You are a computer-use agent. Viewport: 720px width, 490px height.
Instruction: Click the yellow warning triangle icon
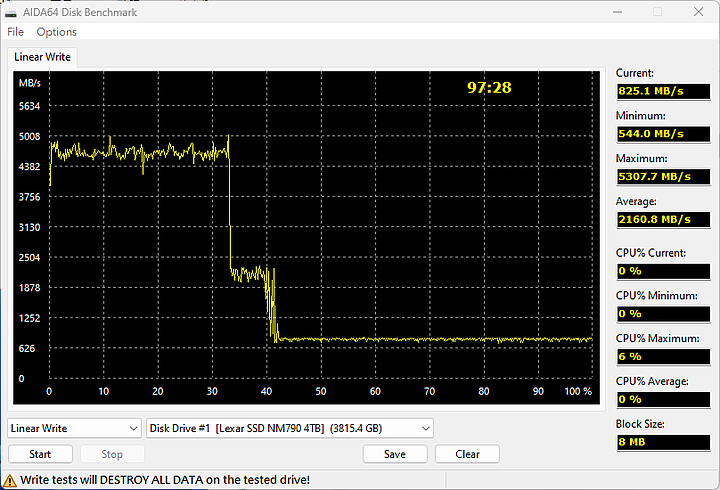coord(9,481)
